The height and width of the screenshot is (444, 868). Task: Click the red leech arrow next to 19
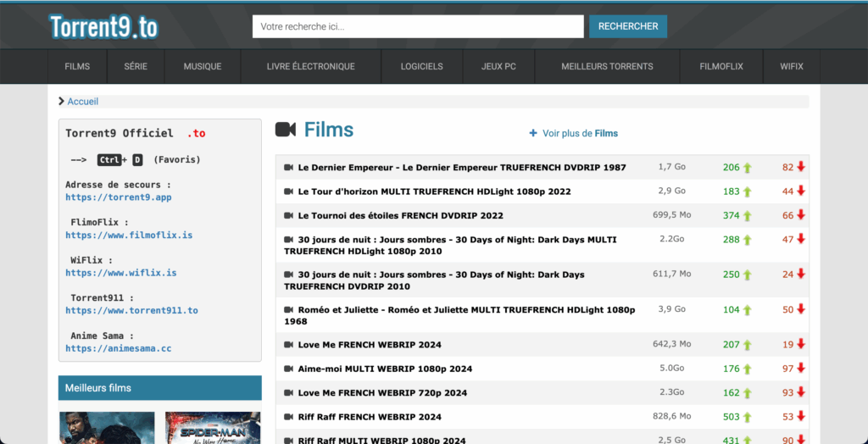pyautogui.click(x=801, y=344)
